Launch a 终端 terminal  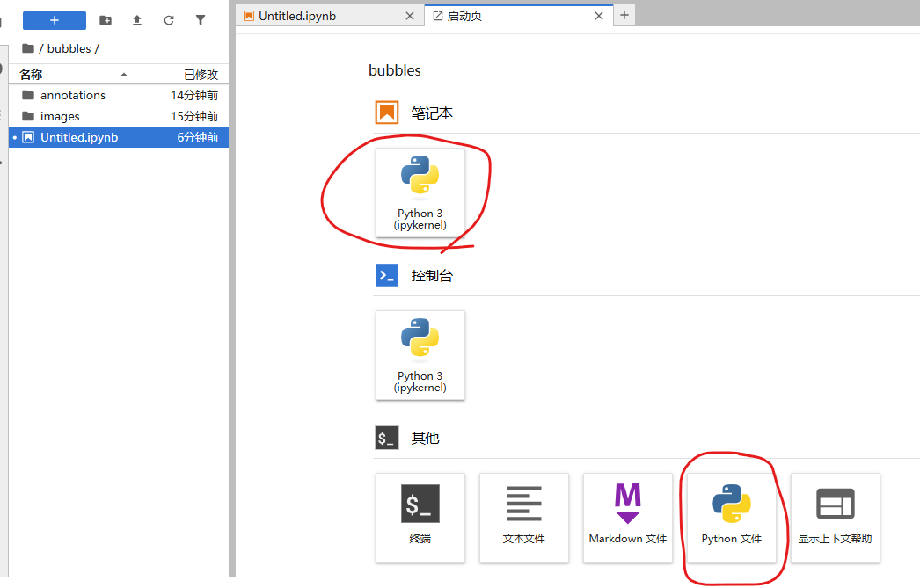click(x=420, y=518)
